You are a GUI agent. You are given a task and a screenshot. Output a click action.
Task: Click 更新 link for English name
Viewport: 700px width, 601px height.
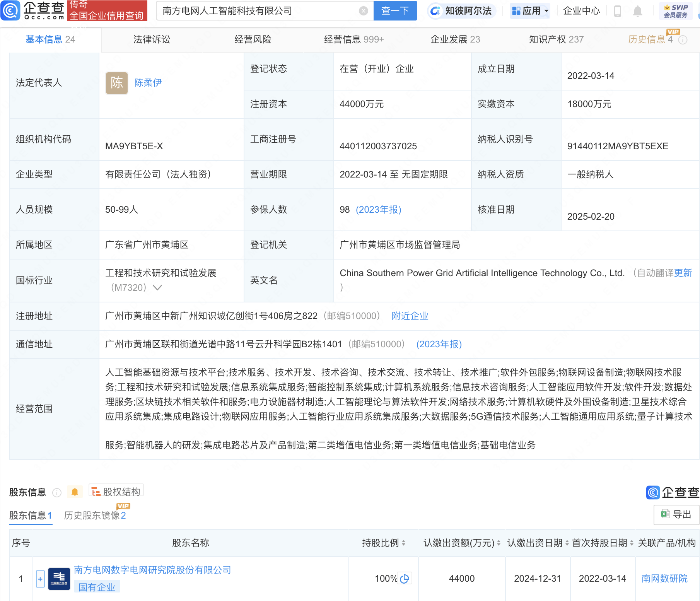(683, 273)
